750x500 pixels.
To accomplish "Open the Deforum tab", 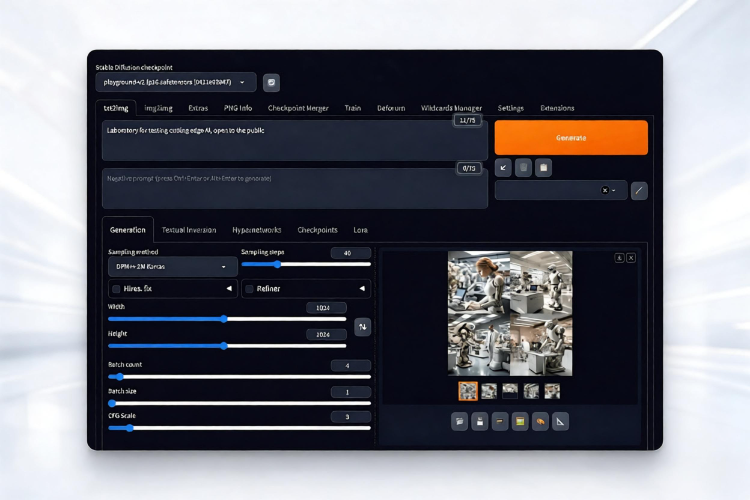I will (391, 108).
